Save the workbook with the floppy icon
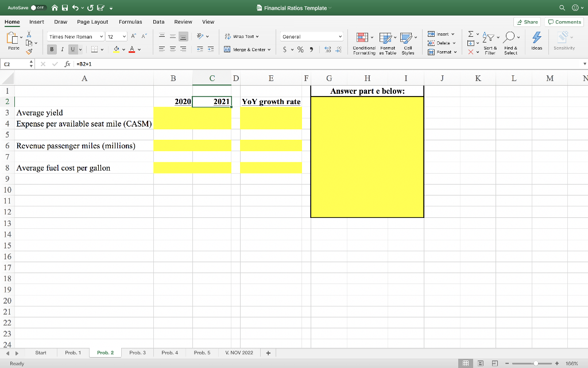 (x=65, y=8)
